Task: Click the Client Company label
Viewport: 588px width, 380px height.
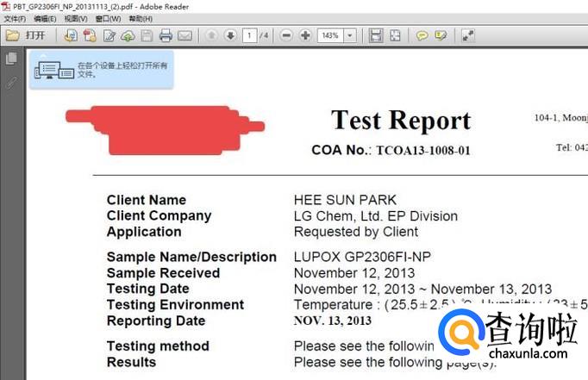Action: pyautogui.click(x=159, y=216)
